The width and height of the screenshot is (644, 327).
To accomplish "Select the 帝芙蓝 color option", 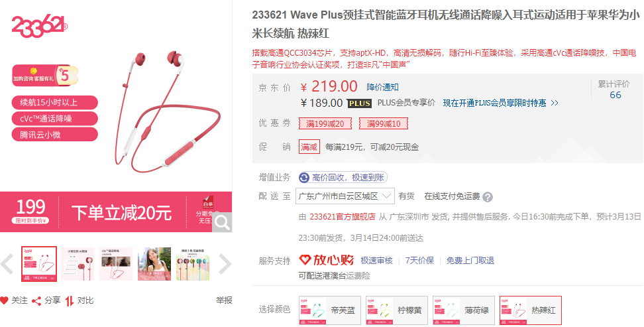I will pyautogui.click(x=330, y=310).
